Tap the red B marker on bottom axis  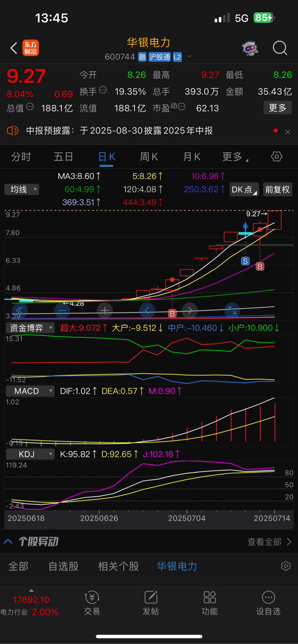click(x=172, y=313)
